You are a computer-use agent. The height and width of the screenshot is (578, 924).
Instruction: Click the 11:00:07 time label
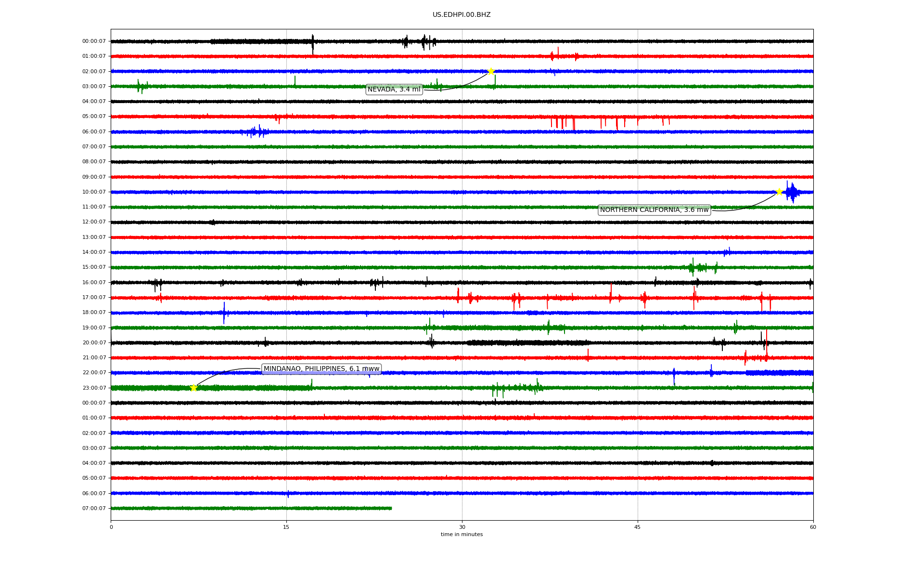pos(94,207)
